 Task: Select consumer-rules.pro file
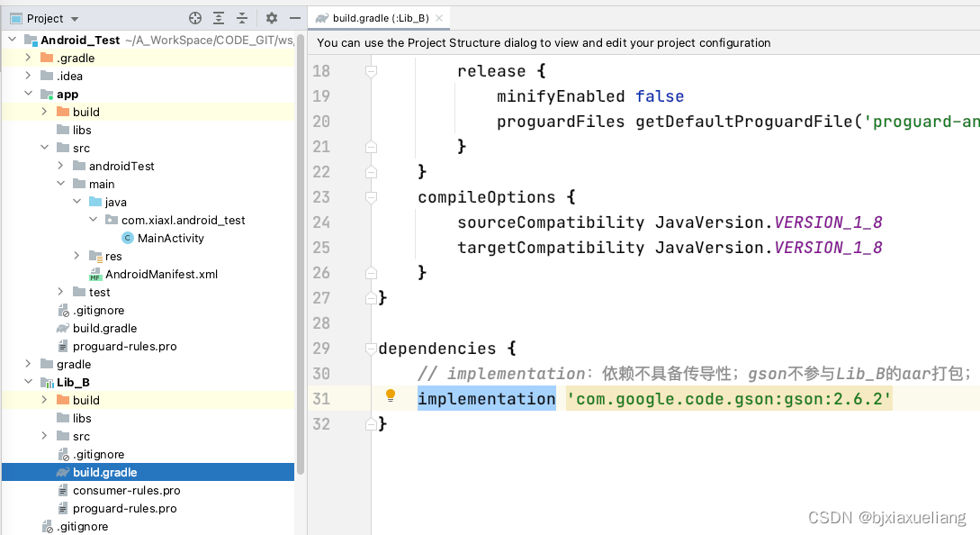click(x=126, y=490)
